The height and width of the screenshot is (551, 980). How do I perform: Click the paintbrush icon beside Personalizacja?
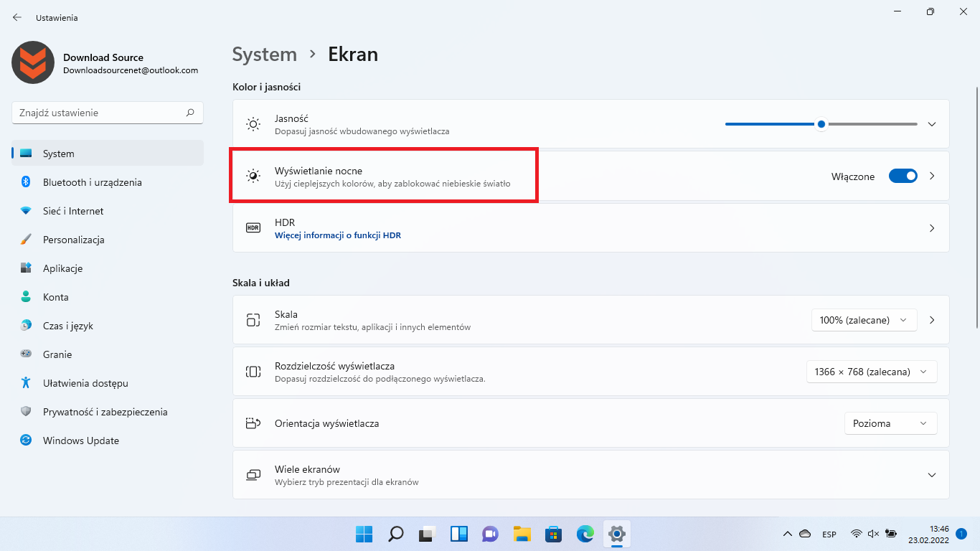coord(26,240)
